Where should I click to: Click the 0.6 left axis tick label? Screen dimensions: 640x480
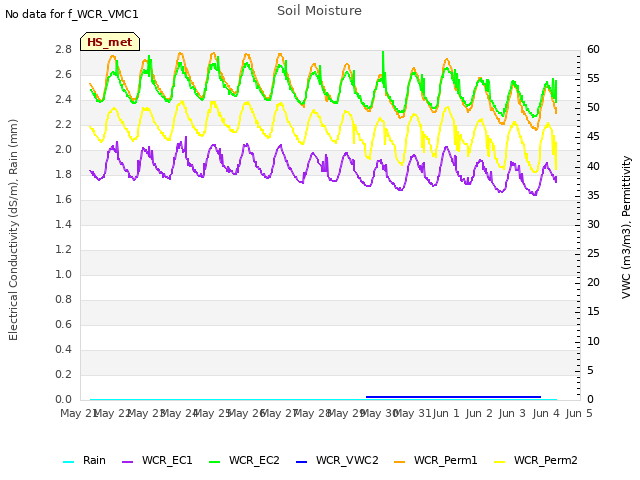(x=63, y=324)
